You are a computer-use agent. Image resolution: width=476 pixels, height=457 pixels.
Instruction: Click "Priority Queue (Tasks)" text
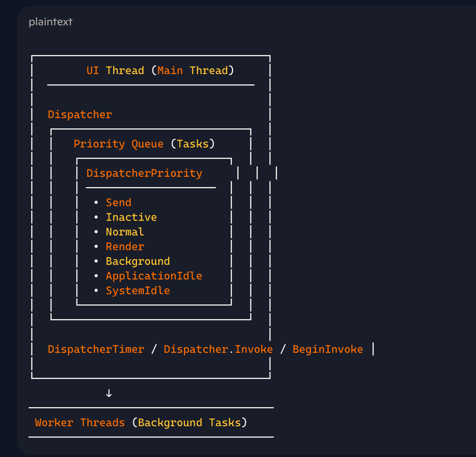pos(144,144)
